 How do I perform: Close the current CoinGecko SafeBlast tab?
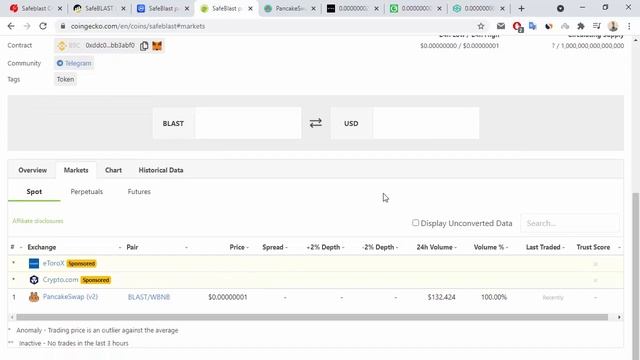(x=250, y=8)
